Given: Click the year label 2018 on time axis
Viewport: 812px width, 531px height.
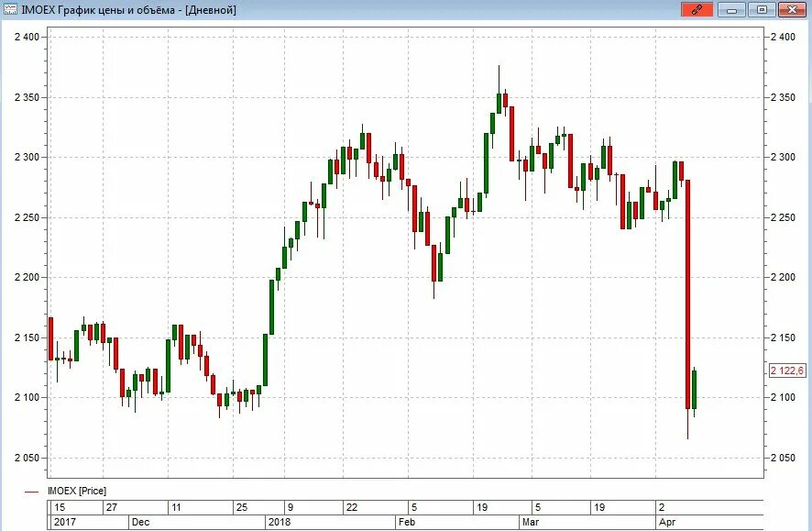Looking at the screenshot, I should tap(280, 522).
